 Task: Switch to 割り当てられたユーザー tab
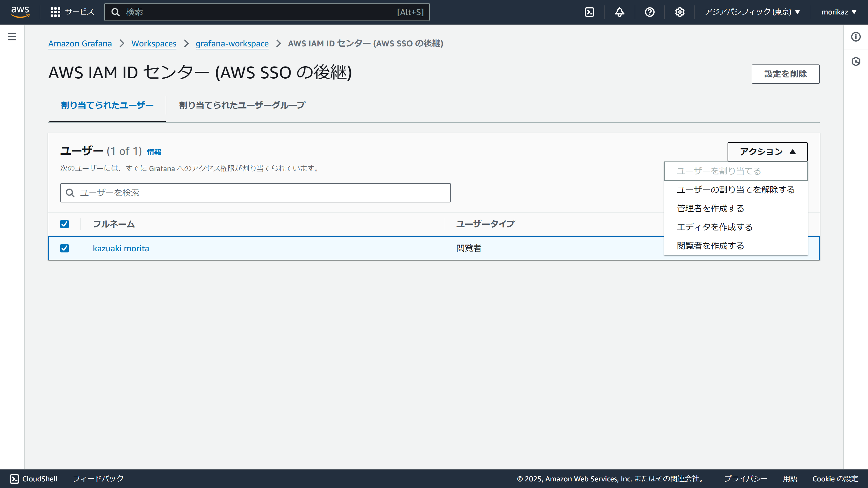tap(107, 105)
